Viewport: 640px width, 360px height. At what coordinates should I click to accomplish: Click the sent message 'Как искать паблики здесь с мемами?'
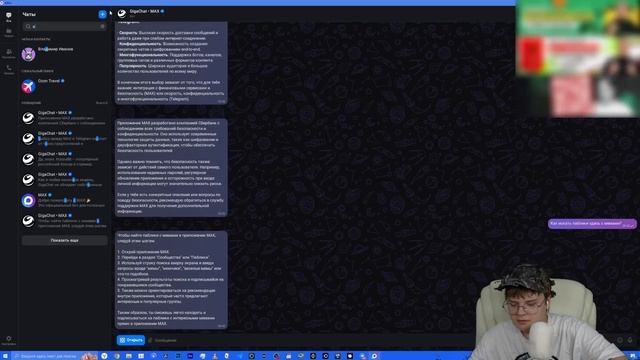tap(591, 224)
